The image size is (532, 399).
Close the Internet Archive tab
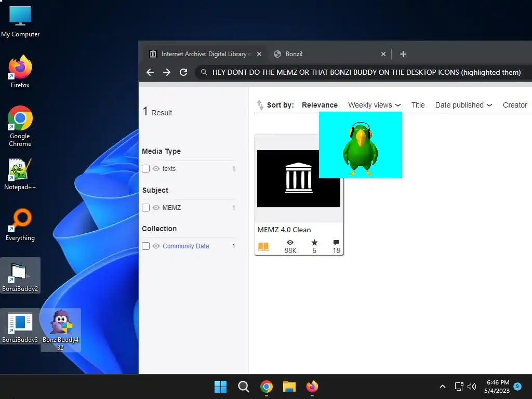[259, 54]
